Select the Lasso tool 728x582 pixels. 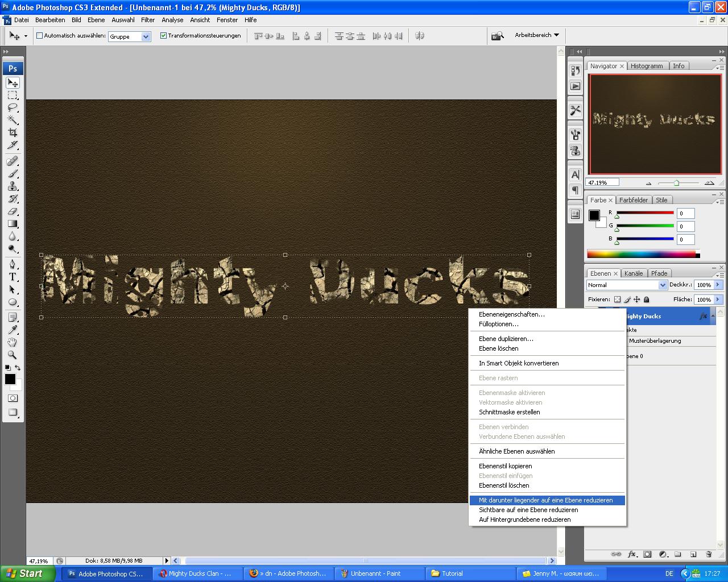[13, 107]
